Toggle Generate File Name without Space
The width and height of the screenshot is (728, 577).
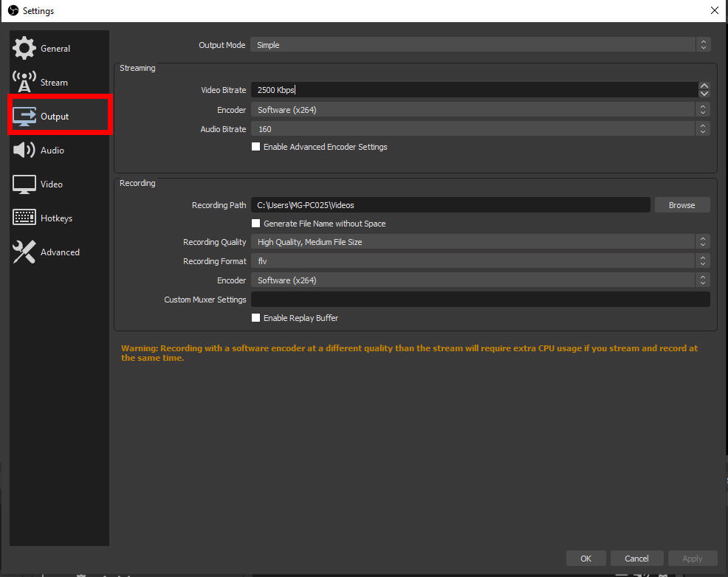(x=256, y=224)
